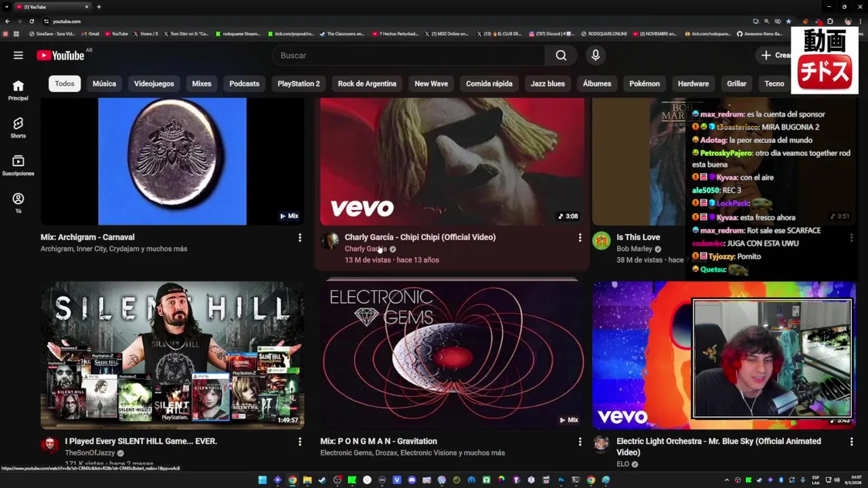The image size is (868, 488).
Task: Open the Archigram Carnaval mix thumbnail
Action: point(172,161)
